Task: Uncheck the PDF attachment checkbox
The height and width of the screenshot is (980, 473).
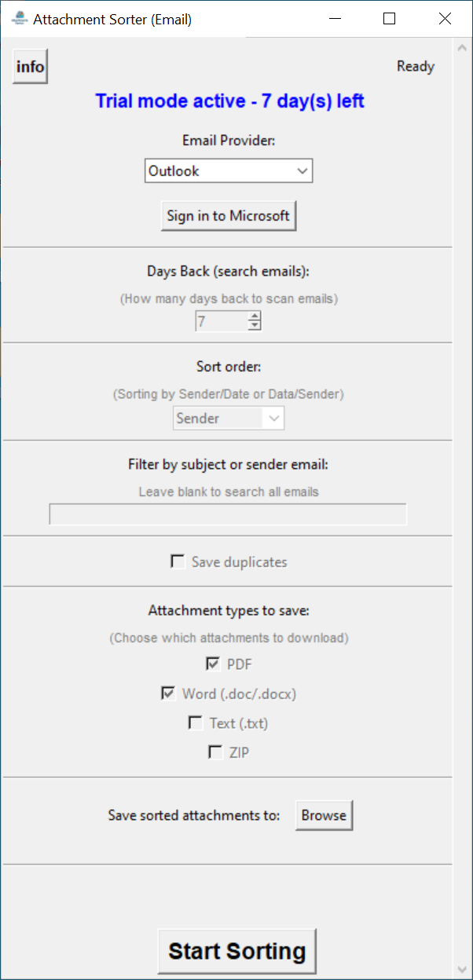Action: pos(213,664)
